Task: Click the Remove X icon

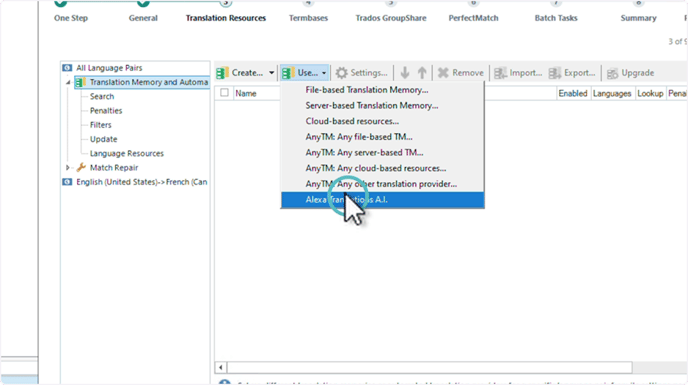Action: tap(443, 73)
